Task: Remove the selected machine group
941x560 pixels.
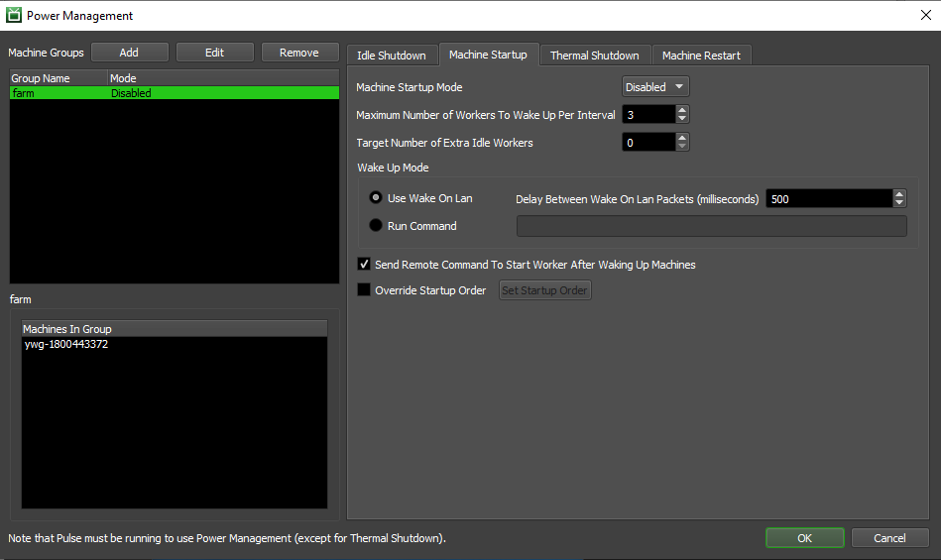Action: [298, 53]
